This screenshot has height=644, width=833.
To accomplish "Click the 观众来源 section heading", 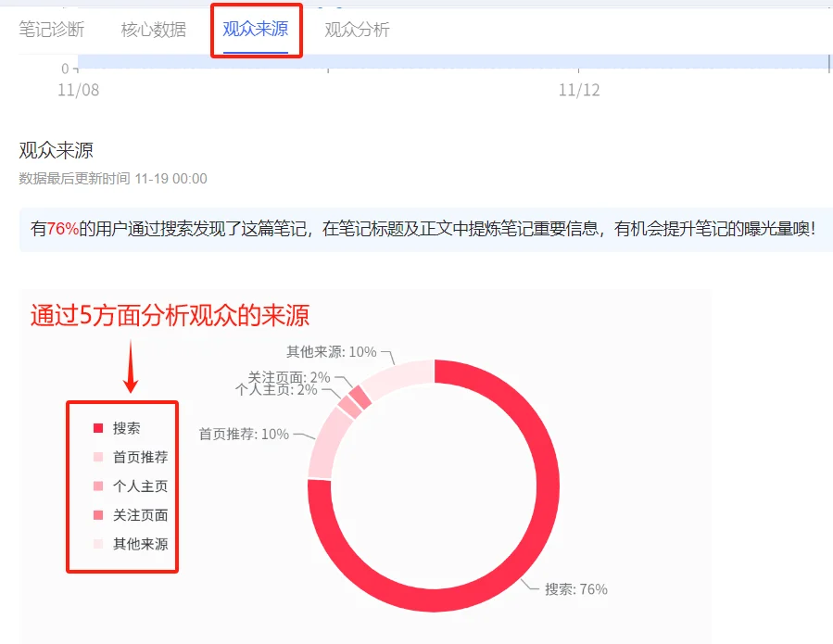I will click(56, 150).
